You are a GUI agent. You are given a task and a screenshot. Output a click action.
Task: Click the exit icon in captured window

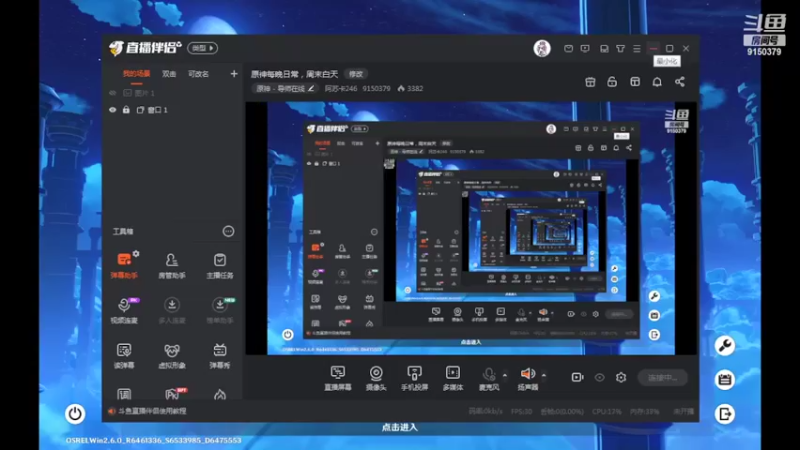(724, 414)
